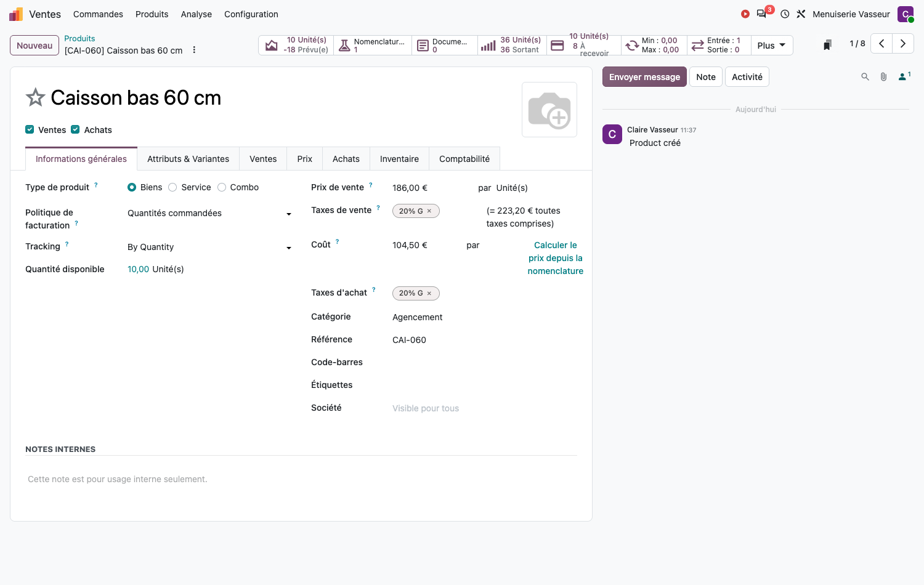Screen dimensions: 924x585
Task: Open the Prix tab
Action: point(305,159)
